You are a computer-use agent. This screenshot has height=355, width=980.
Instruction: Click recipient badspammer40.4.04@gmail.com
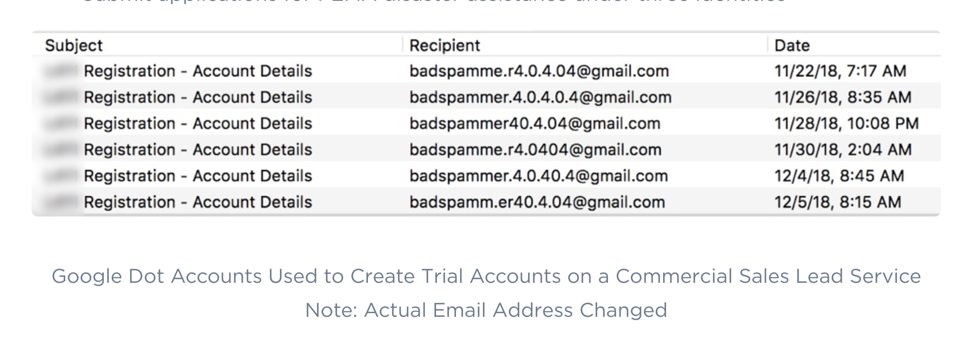pyautogui.click(x=535, y=123)
